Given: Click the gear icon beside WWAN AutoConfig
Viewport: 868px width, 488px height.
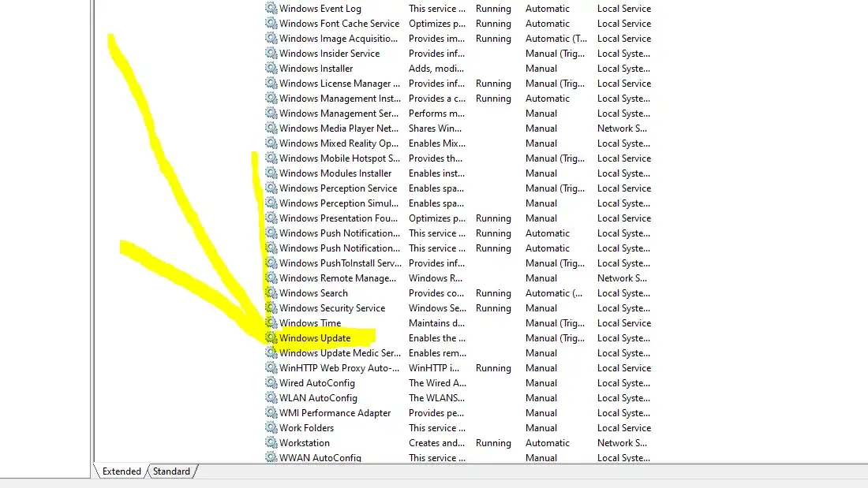Looking at the screenshot, I should 271,457.
